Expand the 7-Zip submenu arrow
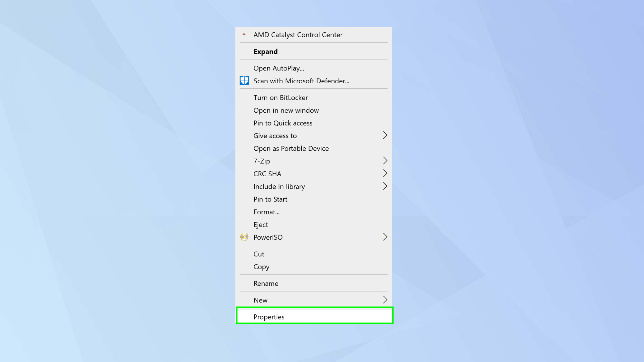The image size is (644, 362). pos(385,161)
